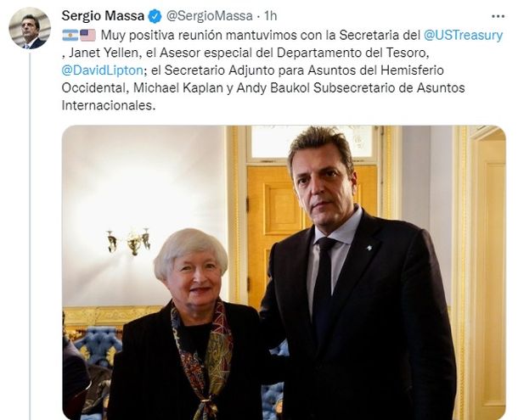Click the United States flag emoji
This screenshot has height=420, width=518.
pos(87,35)
